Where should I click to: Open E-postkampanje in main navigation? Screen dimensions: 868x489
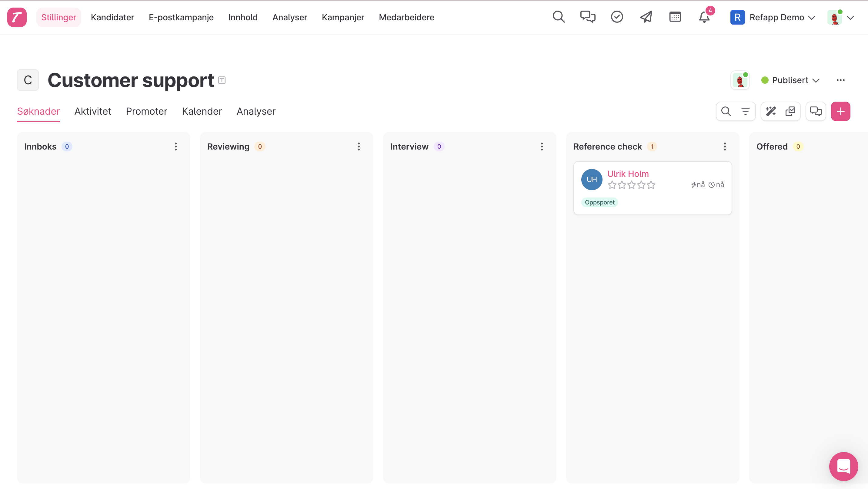click(x=181, y=17)
